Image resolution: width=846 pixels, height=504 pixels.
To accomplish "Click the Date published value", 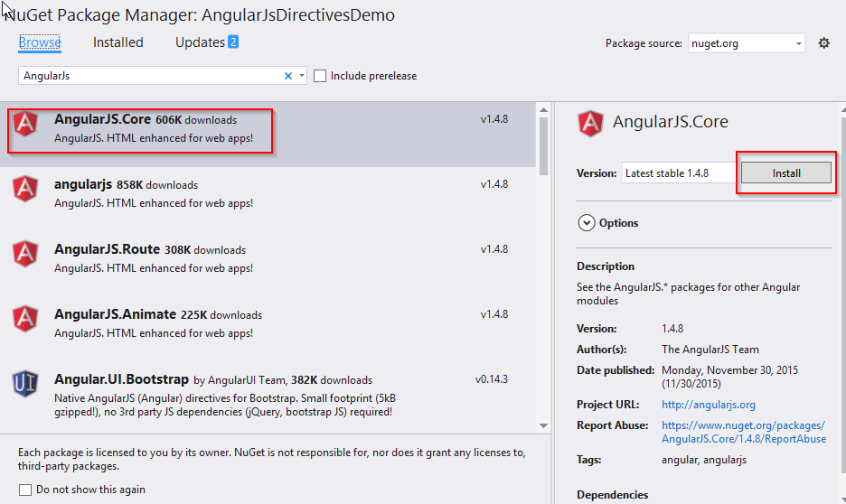I will pos(729,377).
